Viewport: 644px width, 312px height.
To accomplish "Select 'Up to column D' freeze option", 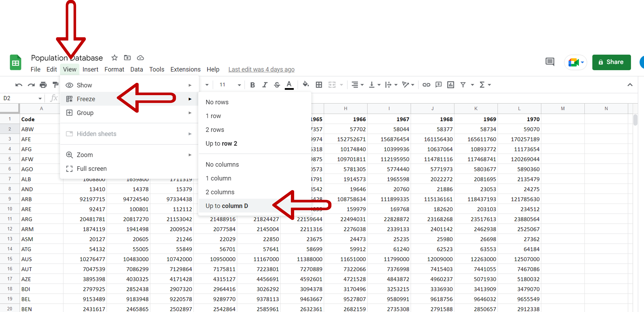I will 228,206.
